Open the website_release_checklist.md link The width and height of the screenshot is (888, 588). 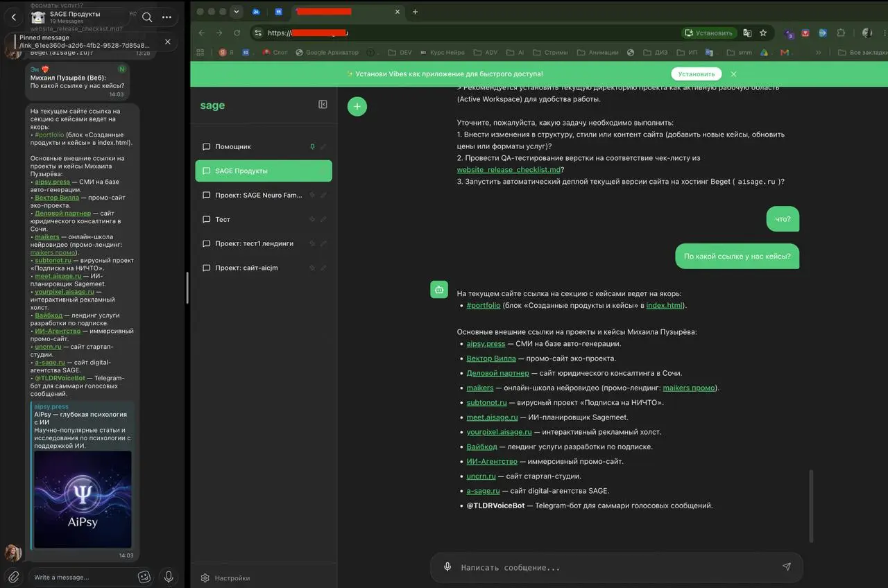tap(509, 169)
